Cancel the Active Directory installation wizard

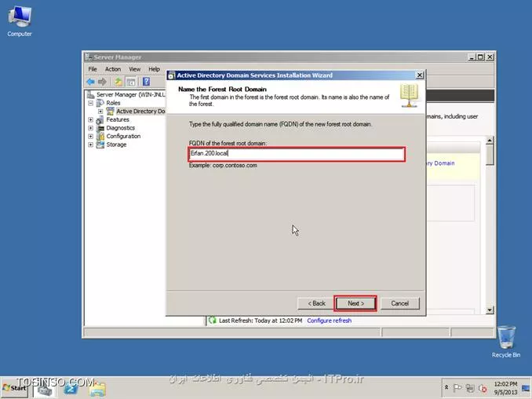(x=400, y=303)
